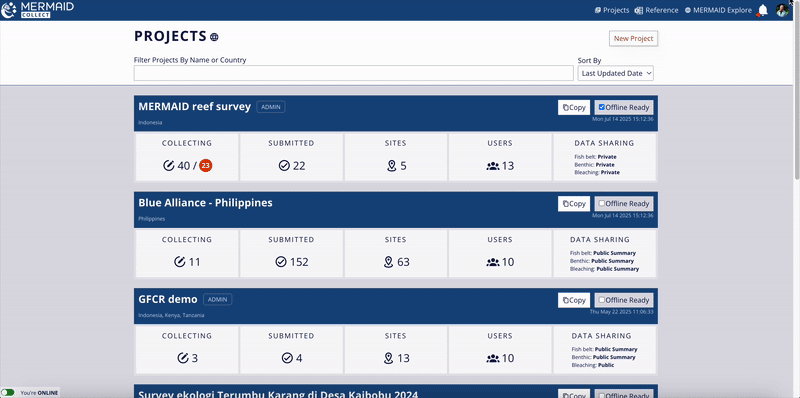The image size is (800, 398).
Task: Open the user profile avatar menu
Action: pyautogui.click(x=782, y=10)
